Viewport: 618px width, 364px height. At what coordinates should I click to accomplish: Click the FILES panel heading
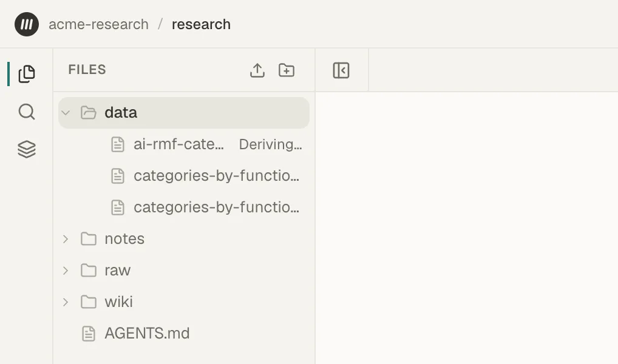click(87, 70)
